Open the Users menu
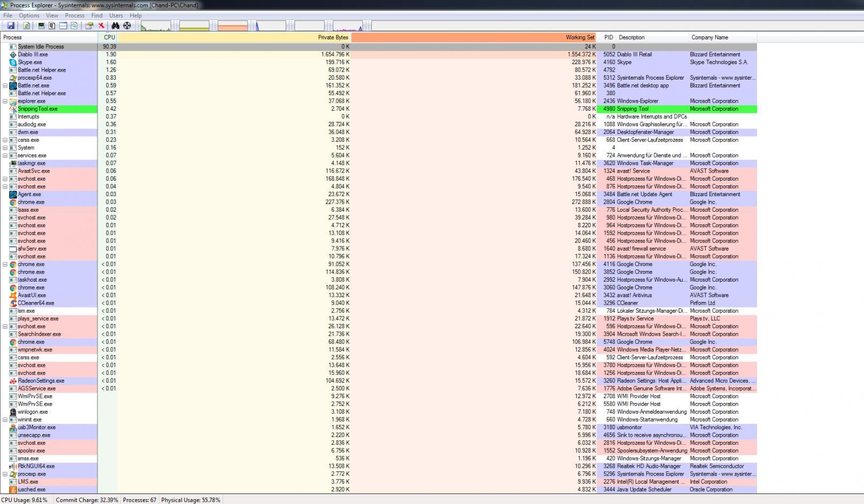 tap(116, 15)
